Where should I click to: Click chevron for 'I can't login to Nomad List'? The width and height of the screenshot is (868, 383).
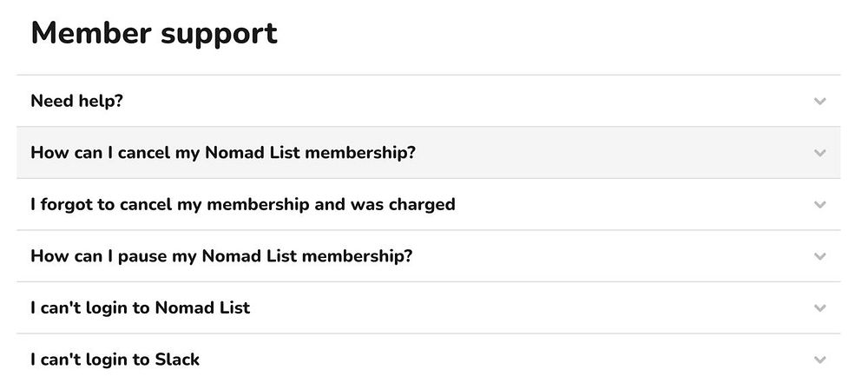tap(819, 307)
